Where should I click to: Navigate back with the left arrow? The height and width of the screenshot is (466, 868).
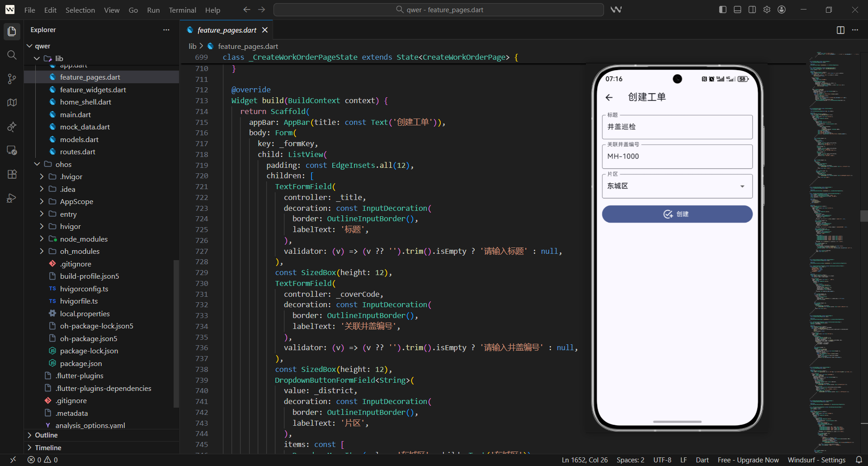click(x=247, y=10)
